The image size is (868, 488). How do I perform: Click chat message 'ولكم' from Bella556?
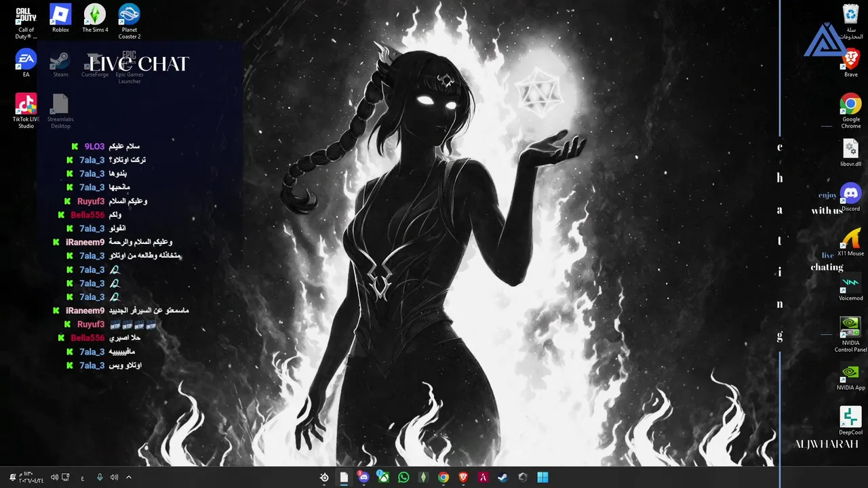tap(115, 215)
